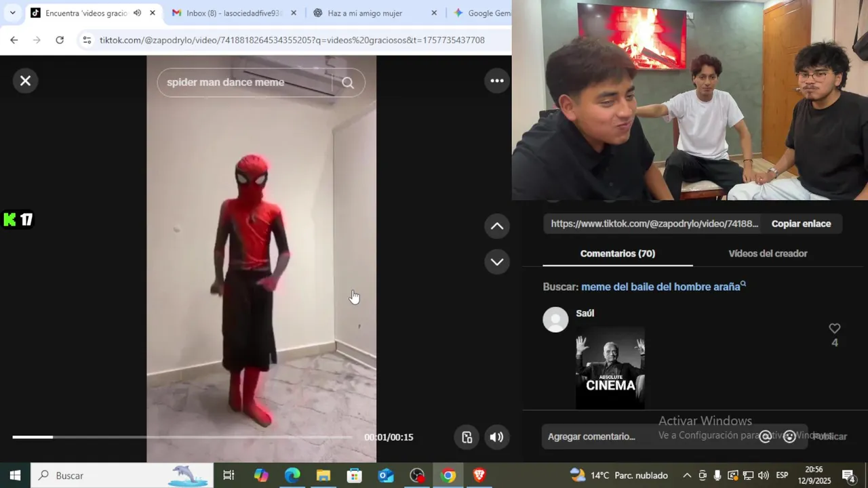Open 'meme del baile del hombre araña' search link
The image size is (868, 488).
tap(663, 287)
